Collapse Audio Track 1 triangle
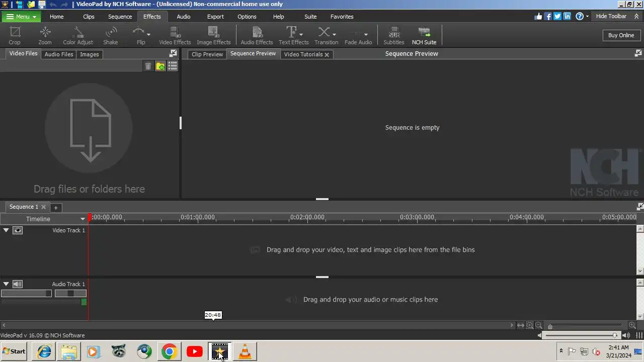The height and width of the screenshot is (362, 644). pos(6,284)
